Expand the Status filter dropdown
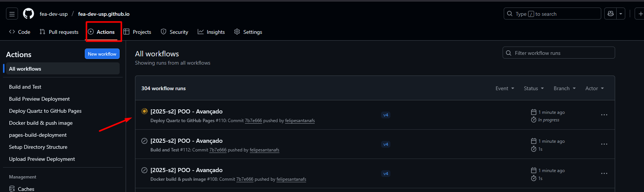 coord(533,88)
